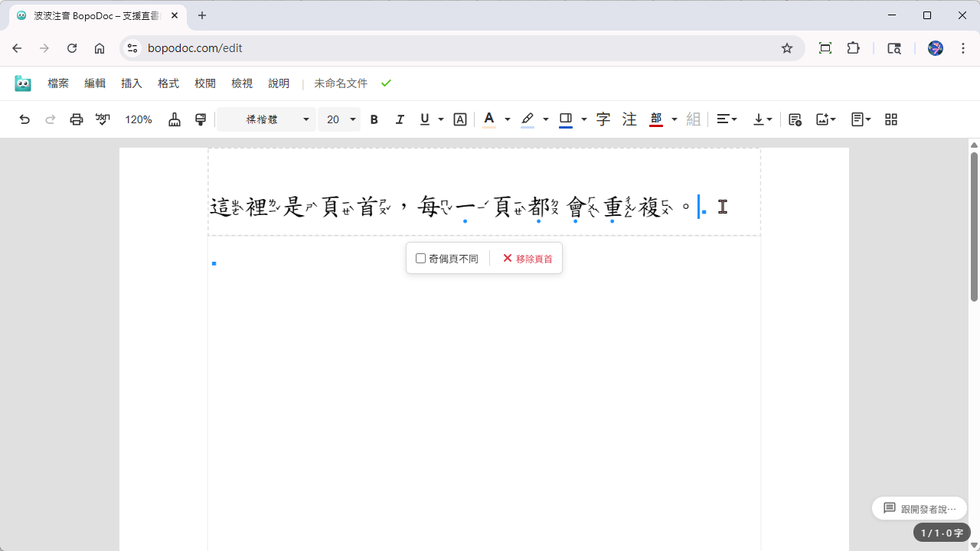Image resolution: width=980 pixels, height=551 pixels.
Task: View site information icon in address bar
Action: point(132,48)
